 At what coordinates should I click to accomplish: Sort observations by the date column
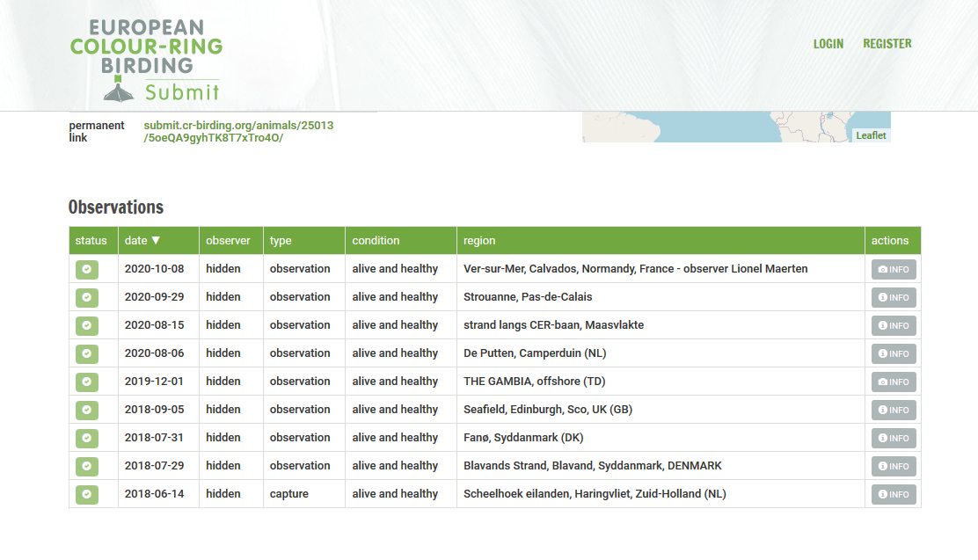142,241
